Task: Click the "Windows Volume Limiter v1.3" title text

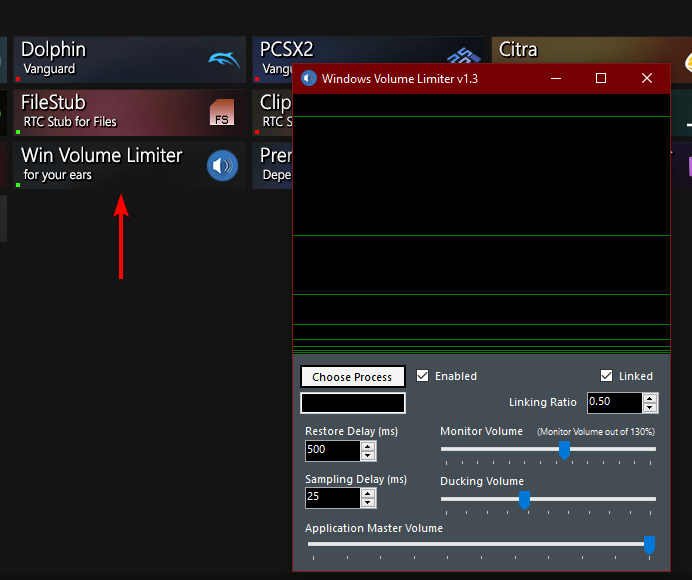Action: point(400,79)
